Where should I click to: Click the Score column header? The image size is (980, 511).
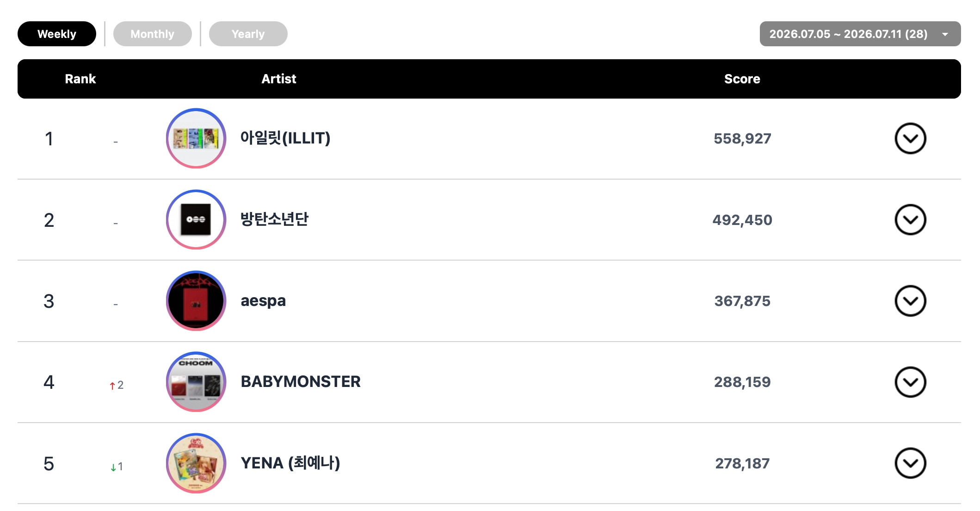pos(742,79)
